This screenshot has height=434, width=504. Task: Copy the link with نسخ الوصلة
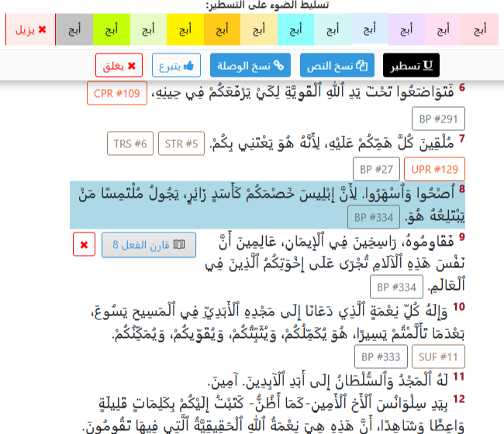point(250,65)
